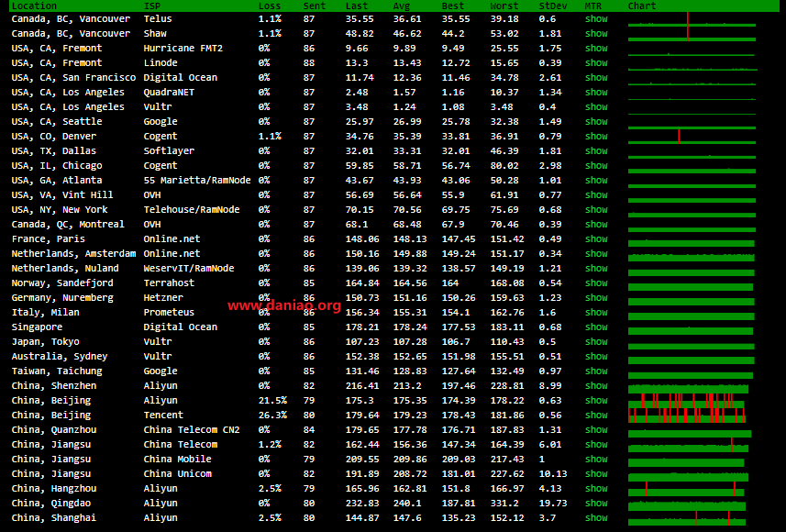This screenshot has height=532, width=786.
Task: Open the show link for QuadraNET
Action: point(596,93)
